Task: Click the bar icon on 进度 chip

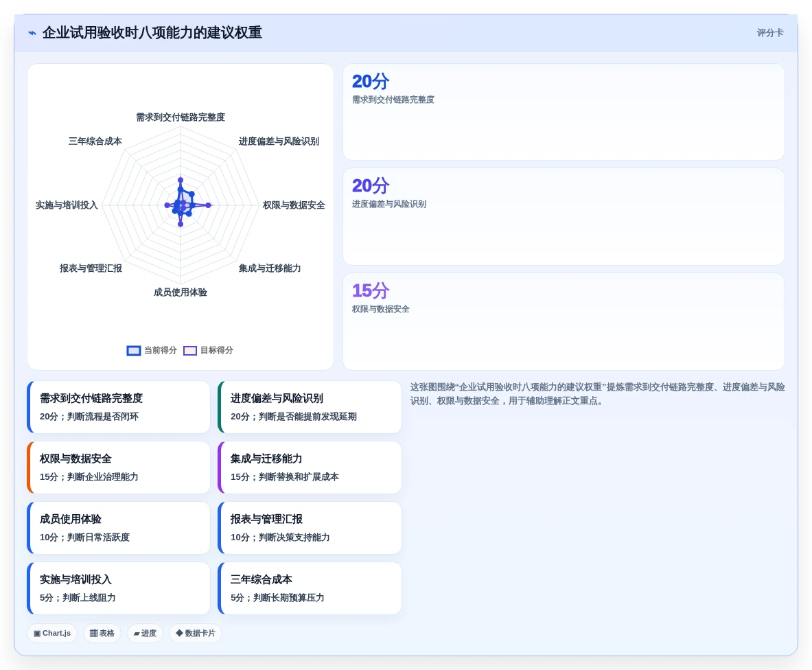Action: [x=137, y=633]
